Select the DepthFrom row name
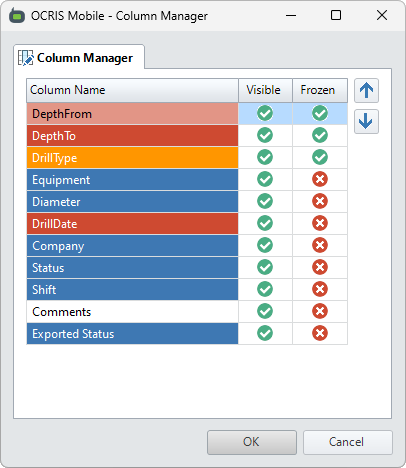The image size is (406, 468). coord(132,114)
